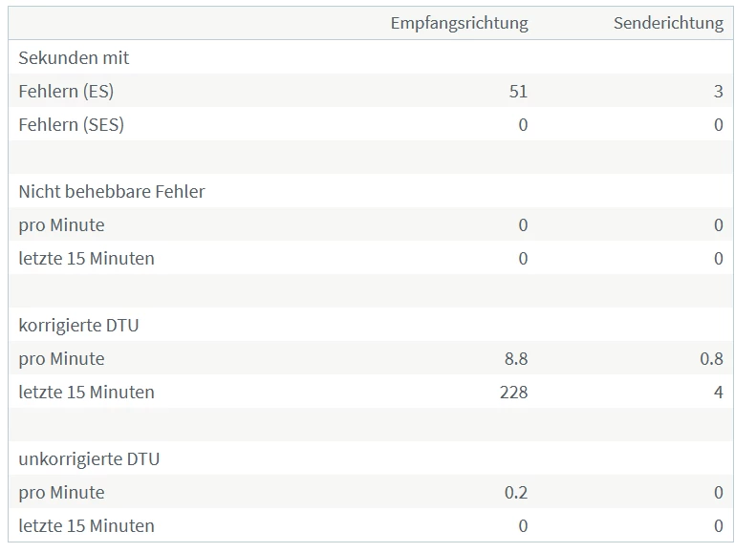Select "pro Minute" under unkorrigierte DTU

[x=61, y=493]
